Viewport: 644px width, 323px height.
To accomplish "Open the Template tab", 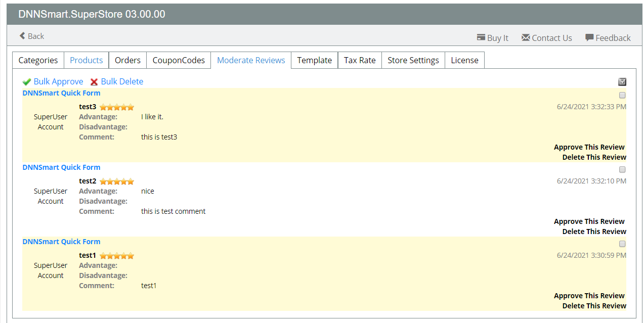I will click(315, 60).
